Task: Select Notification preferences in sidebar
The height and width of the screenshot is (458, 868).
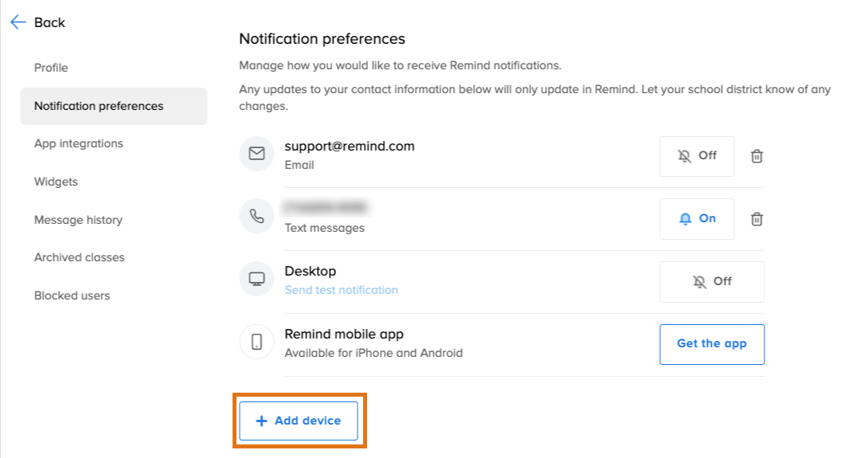Action: point(99,106)
